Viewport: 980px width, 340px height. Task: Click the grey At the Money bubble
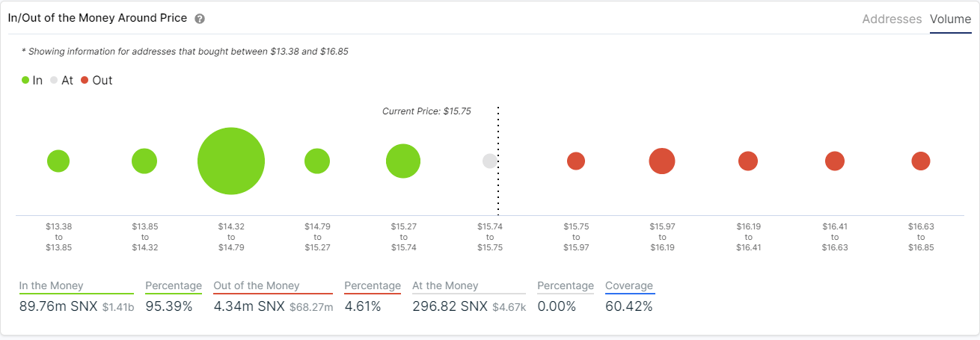coord(490,161)
